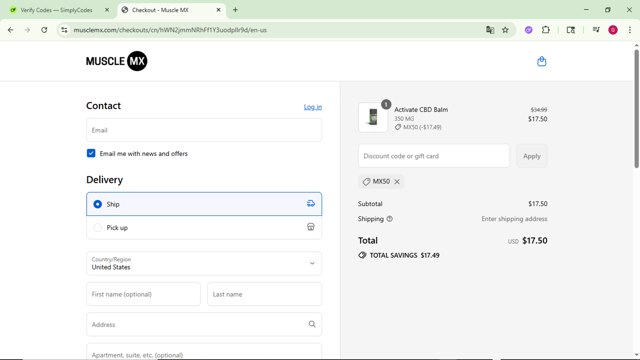Click the MX50 (-$17.49) discount line
Image resolution: width=640 pixels, height=360 pixels.
point(418,127)
